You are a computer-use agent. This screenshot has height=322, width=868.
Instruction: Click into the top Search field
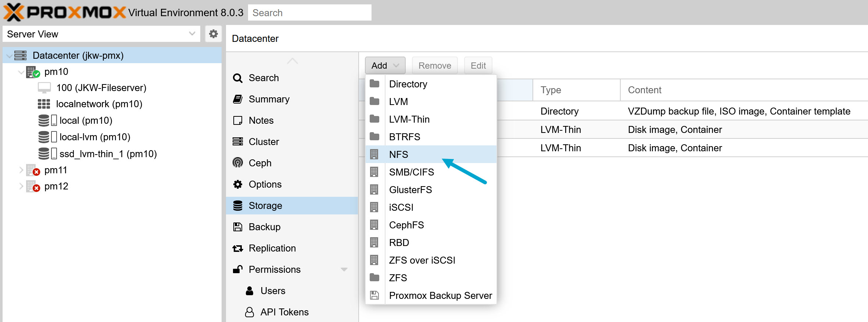coord(309,13)
